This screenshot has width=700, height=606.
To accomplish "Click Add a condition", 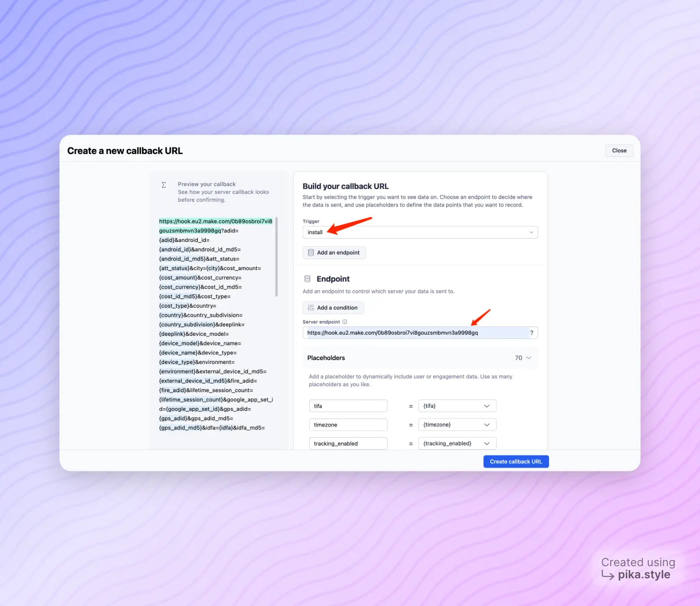I will 334,308.
